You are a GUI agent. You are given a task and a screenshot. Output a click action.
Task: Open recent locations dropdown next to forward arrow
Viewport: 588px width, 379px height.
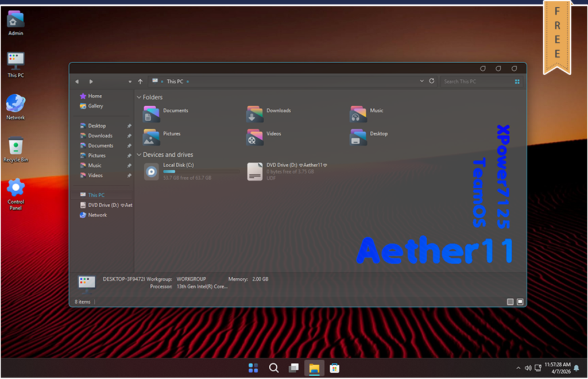coord(130,82)
